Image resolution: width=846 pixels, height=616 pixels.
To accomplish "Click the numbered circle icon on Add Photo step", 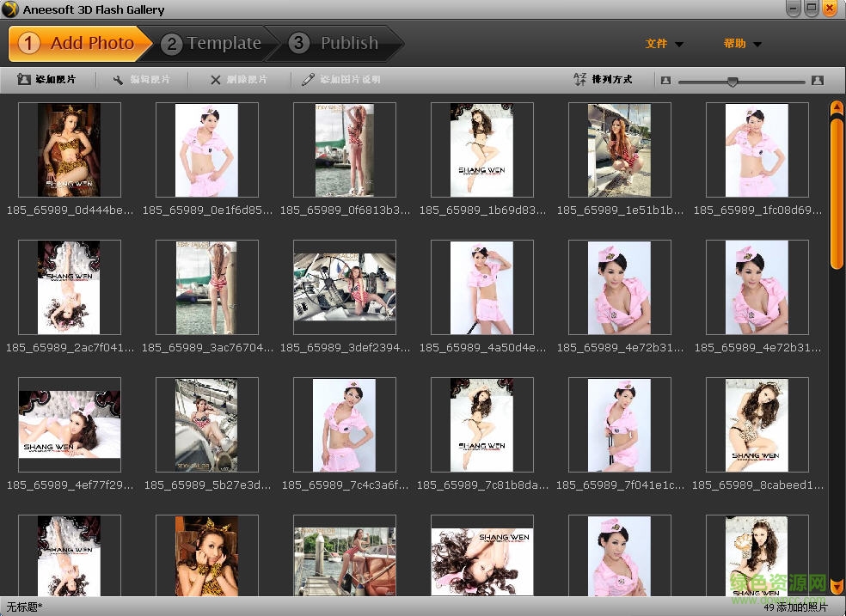I will pyautogui.click(x=28, y=43).
